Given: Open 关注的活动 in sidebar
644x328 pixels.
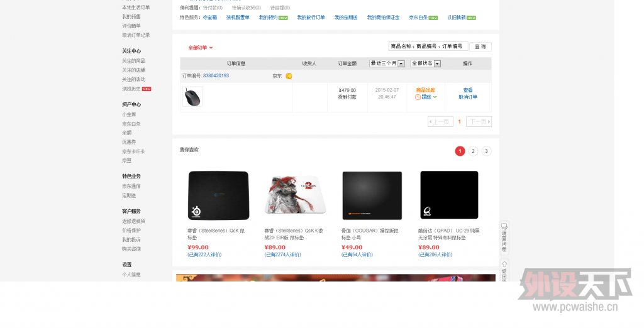Looking at the screenshot, I should click(133, 80).
